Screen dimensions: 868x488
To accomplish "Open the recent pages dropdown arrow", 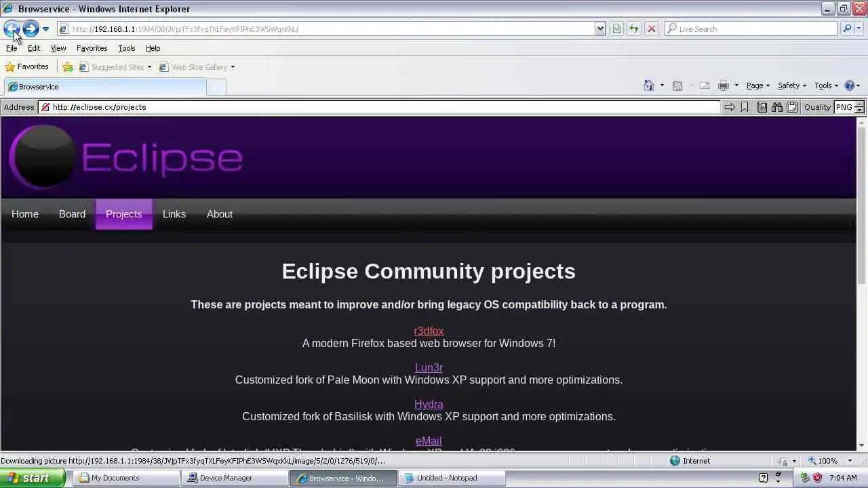I will coord(45,29).
